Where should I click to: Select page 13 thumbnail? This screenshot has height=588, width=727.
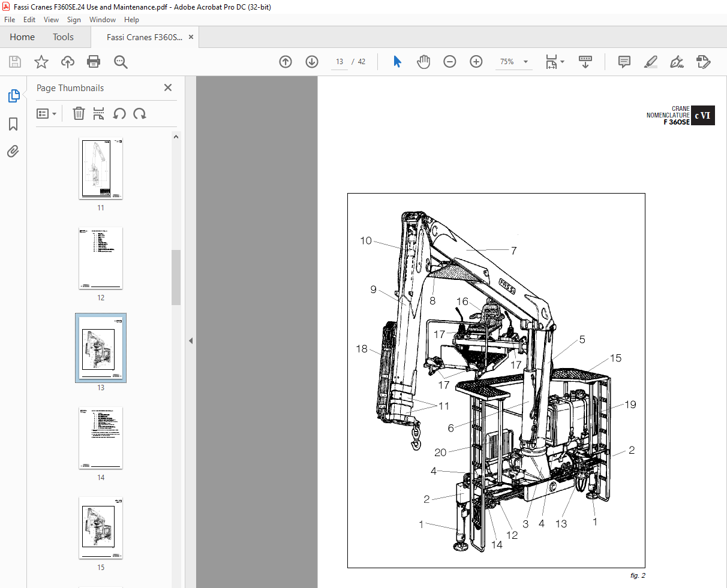pyautogui.click(x=101, y=348)
